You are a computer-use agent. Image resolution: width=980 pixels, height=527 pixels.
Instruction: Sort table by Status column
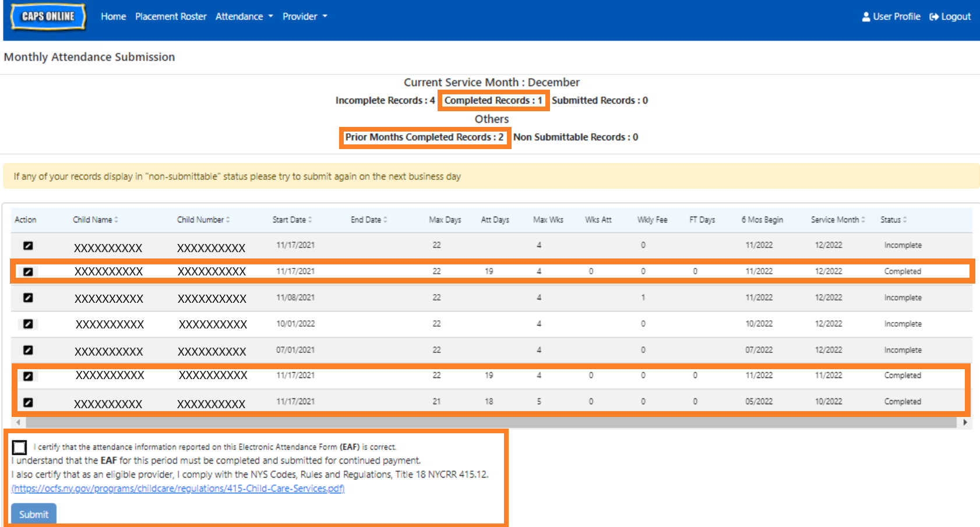(893, 220)
